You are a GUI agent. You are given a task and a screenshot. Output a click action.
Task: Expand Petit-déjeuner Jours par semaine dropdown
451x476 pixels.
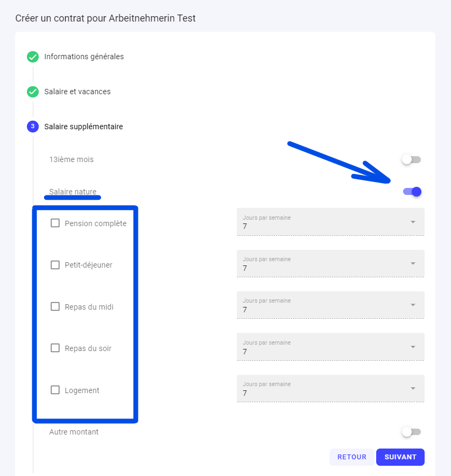coord(330,263)
